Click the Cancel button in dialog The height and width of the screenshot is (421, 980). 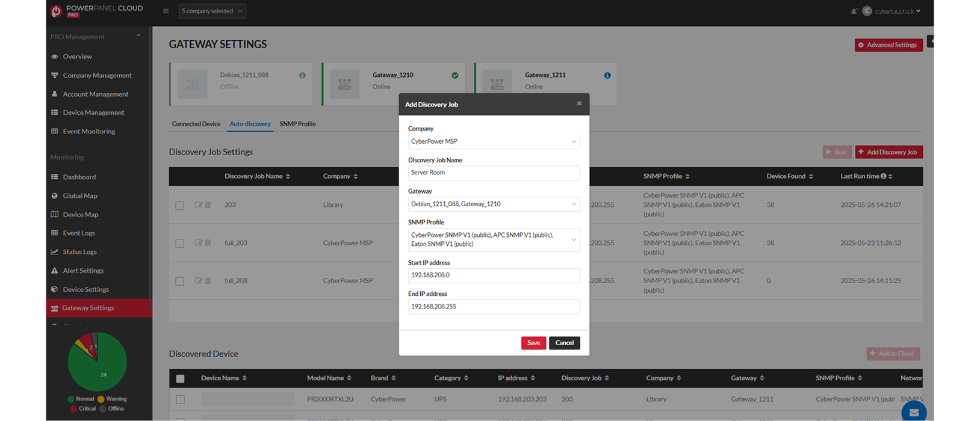(564, 343)
